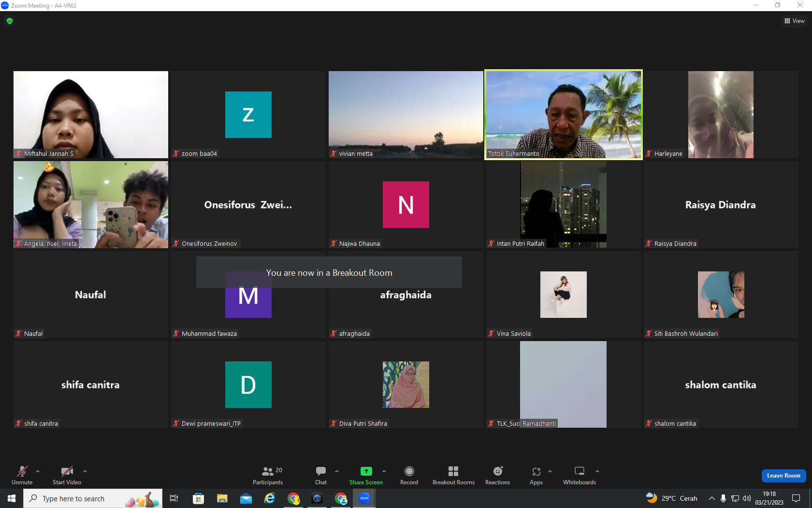Screen dimensions: 812x508
Task: Open the Participants panel
Action: 268,476
